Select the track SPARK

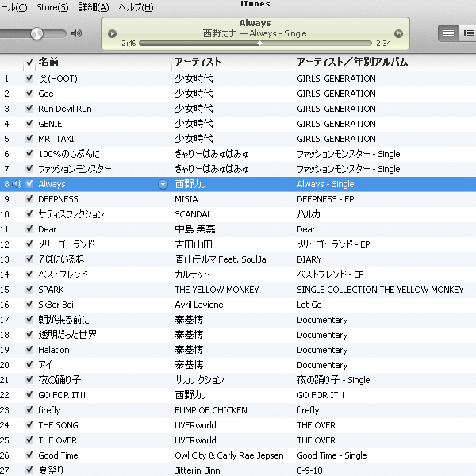(51, 290)
